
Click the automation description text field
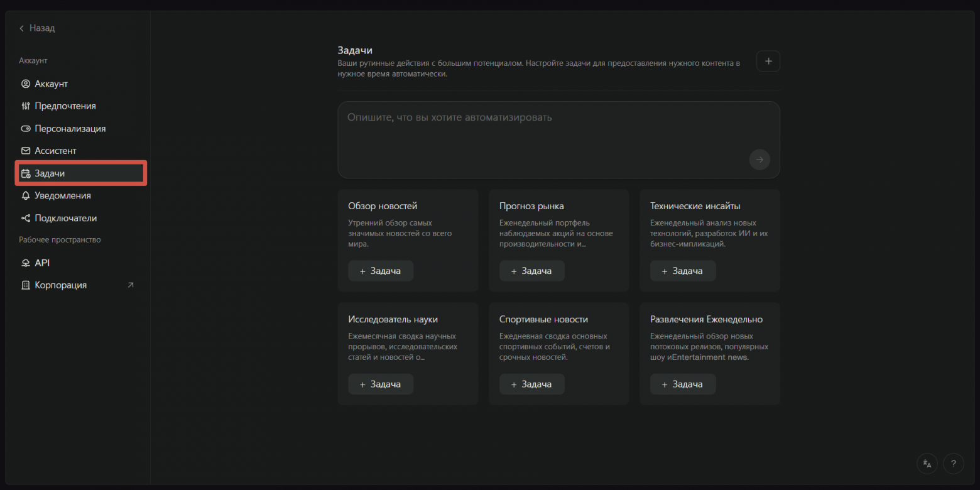point(540,132)
